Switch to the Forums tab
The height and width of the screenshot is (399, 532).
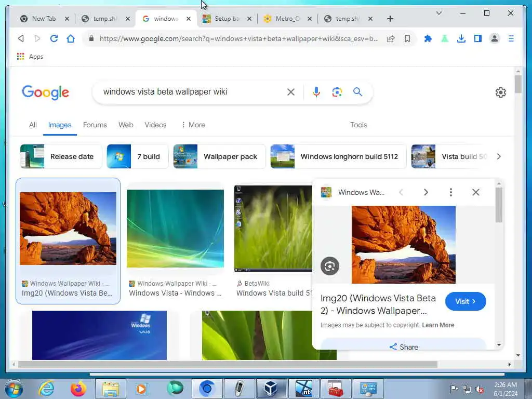(95, 125)
